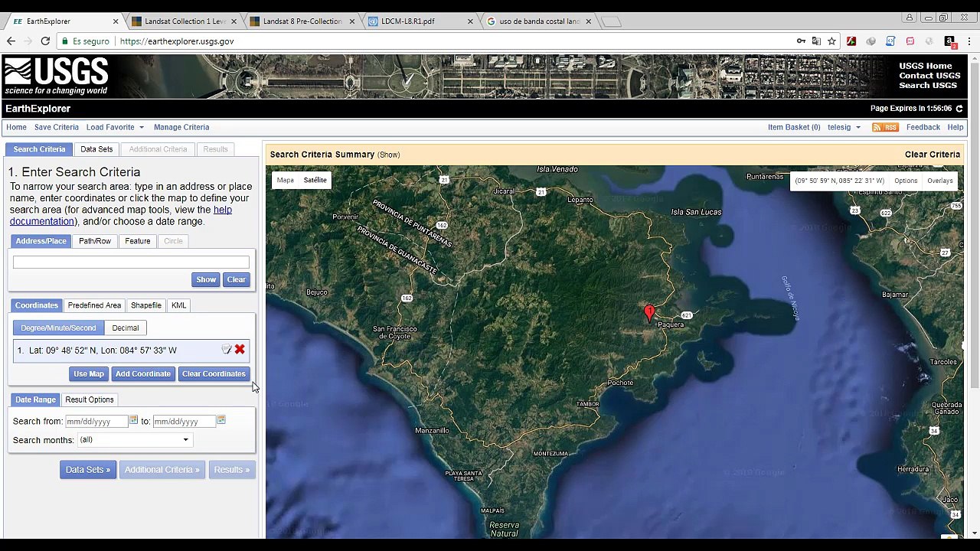Viewport: 980px width, 551px height.
Task: Click the blue code scroll extension icon
Action: click(890, 41)
